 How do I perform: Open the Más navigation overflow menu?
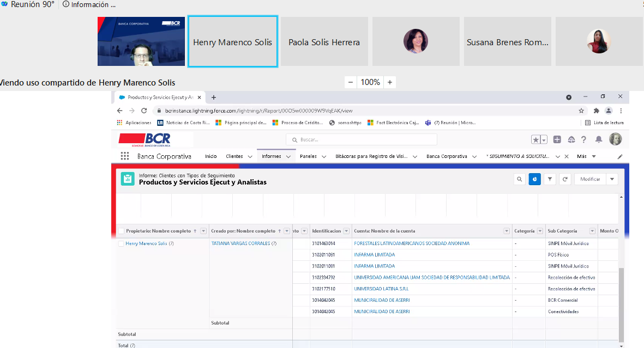pos(586,156)
